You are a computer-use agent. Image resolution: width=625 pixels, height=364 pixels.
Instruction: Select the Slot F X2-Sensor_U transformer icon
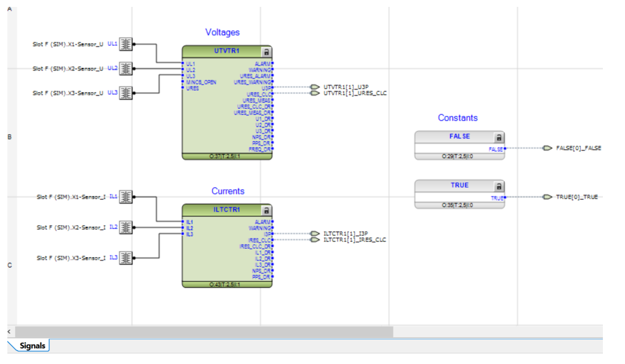[x=125, y=68]
